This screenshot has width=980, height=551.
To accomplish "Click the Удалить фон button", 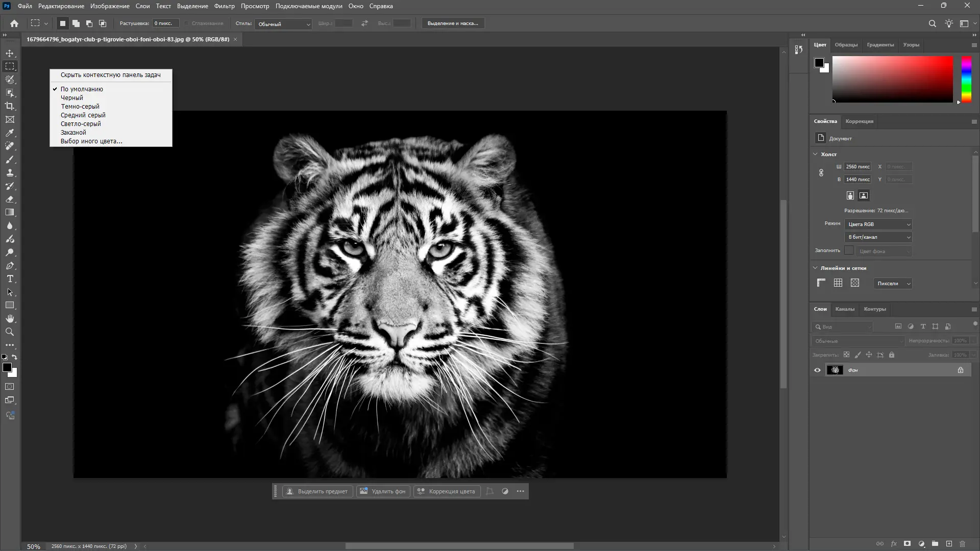I will tap(383, 491).
